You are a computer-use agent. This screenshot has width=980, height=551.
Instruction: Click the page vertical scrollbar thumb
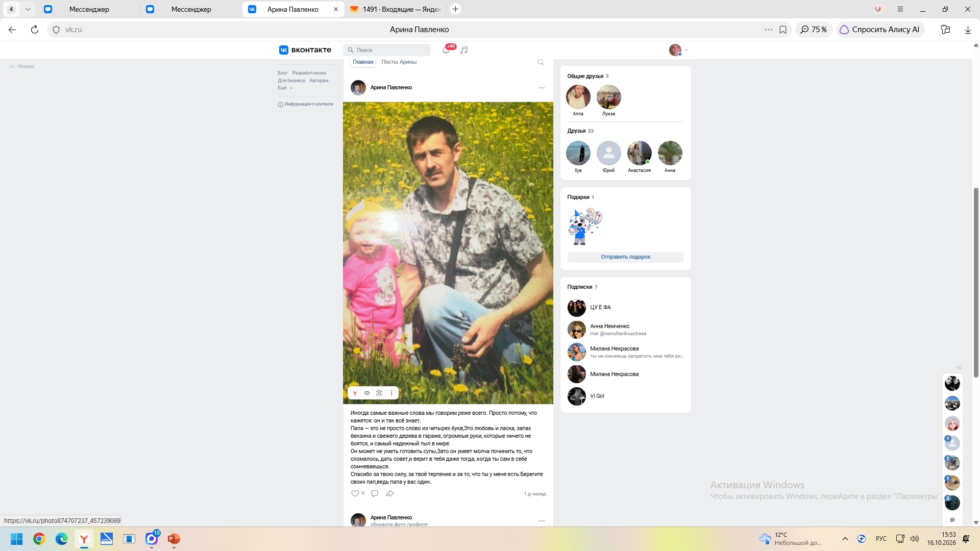click(x=976, y=283)
